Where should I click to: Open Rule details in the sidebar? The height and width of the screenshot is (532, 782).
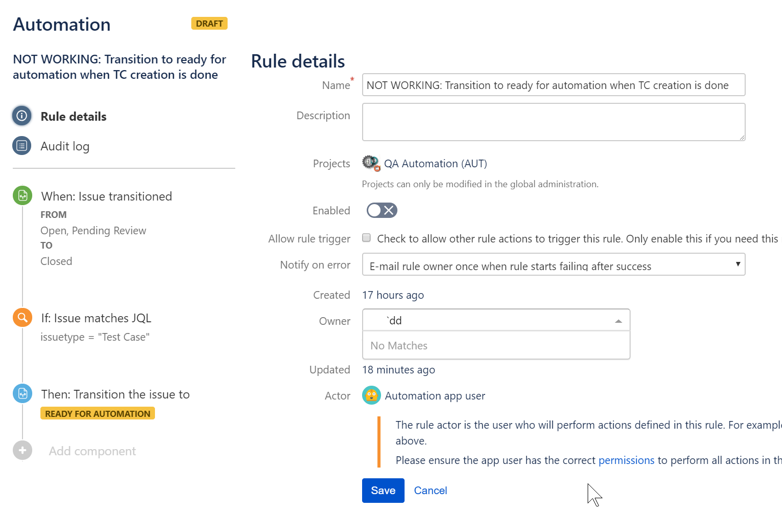pyautogui.click(x=74, y=117)
